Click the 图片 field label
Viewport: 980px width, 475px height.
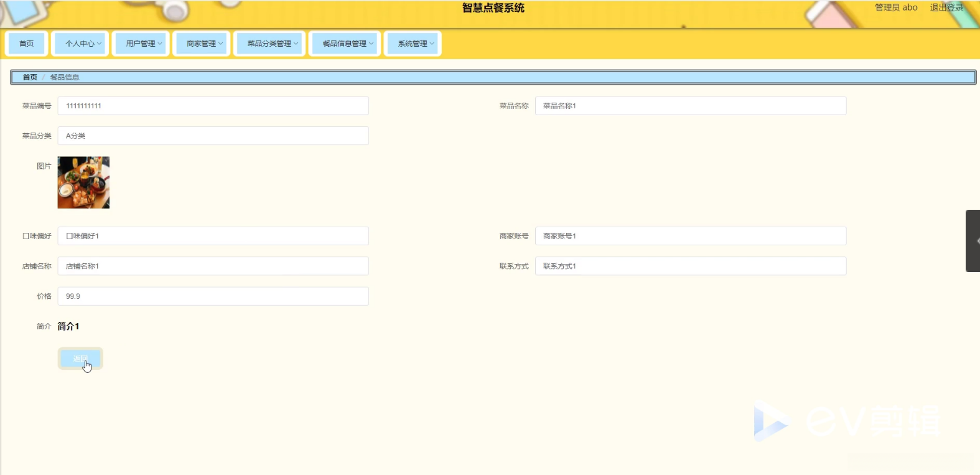click(44, 166)
